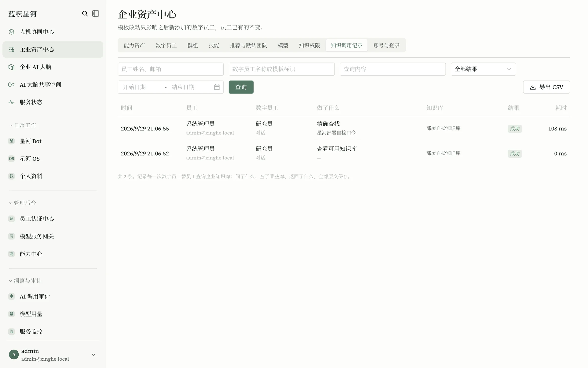Focus the 查询内容 input field
This screenshot has height=368, width=588.
pos(392,69)
